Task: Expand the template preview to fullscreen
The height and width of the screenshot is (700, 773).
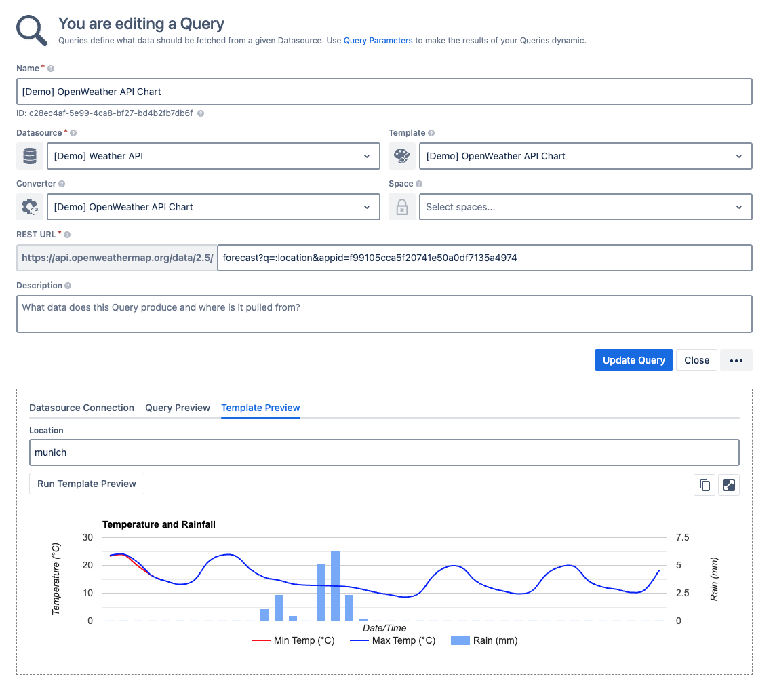Action: click(729, 485)
